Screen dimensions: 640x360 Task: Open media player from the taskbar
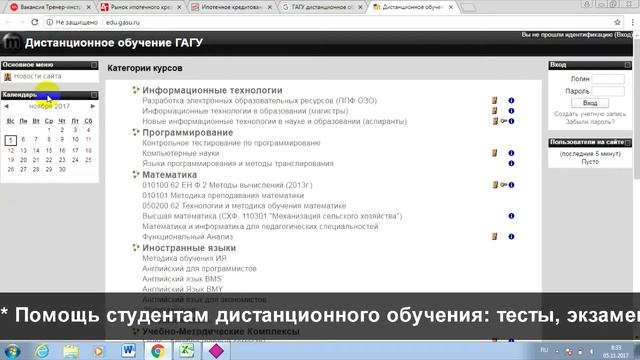click(x=99, y=351)
